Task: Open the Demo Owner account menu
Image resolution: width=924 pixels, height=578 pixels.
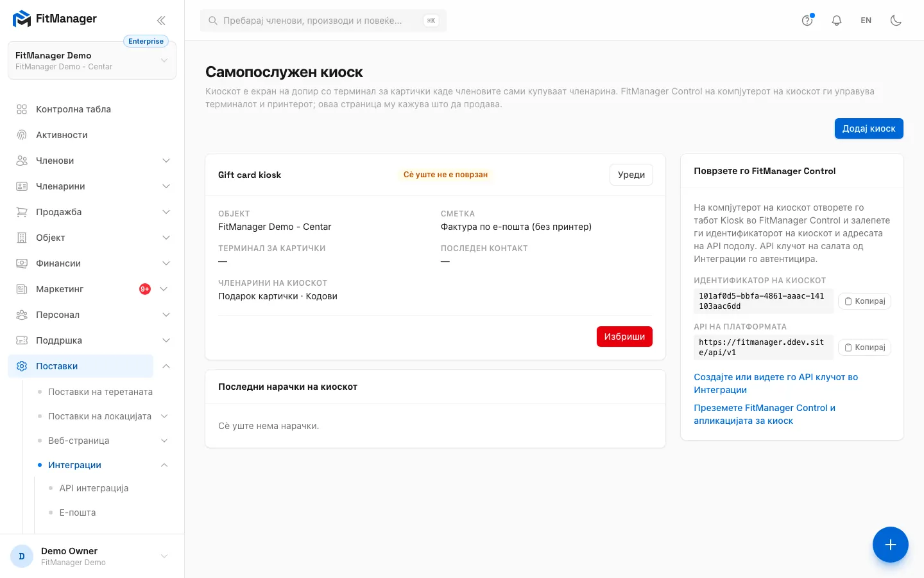Action: click(92, 556)
